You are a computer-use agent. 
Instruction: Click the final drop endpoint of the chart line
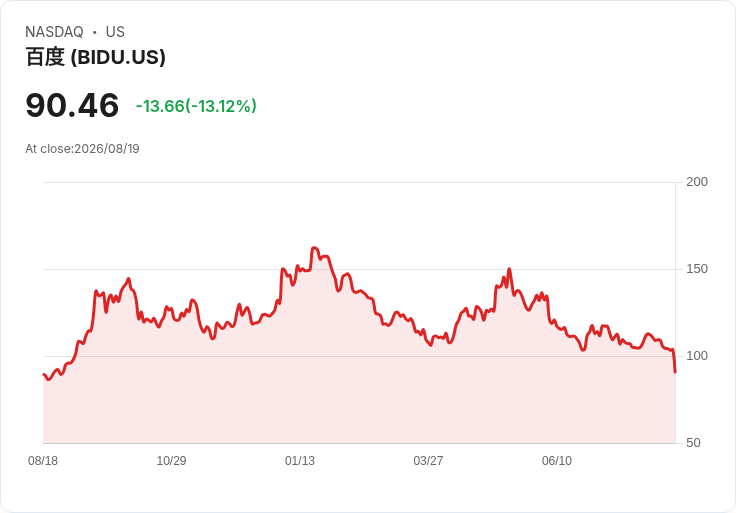click(675, 372)
